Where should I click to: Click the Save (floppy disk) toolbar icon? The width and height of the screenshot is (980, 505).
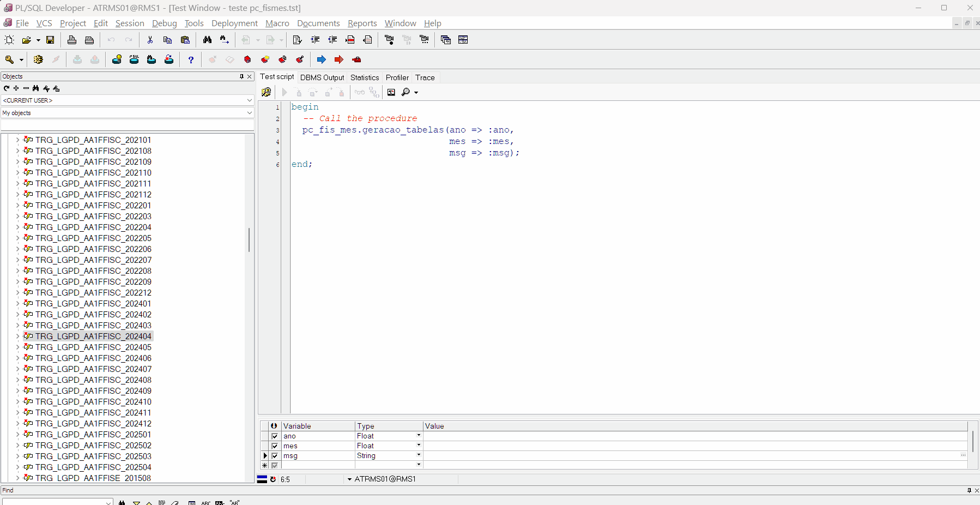coord(50,40)
